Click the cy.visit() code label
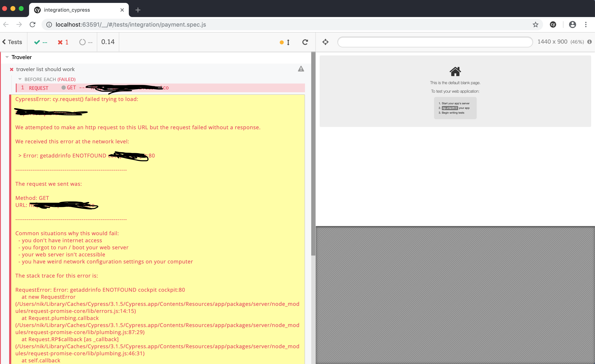This screenshot has height=364, width=595. [x=450, y=108]
